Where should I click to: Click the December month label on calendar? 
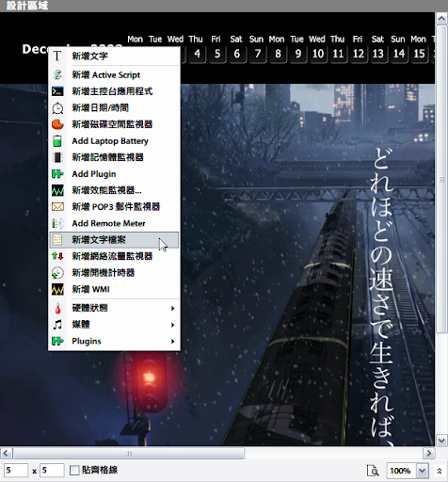pos(35,49)
